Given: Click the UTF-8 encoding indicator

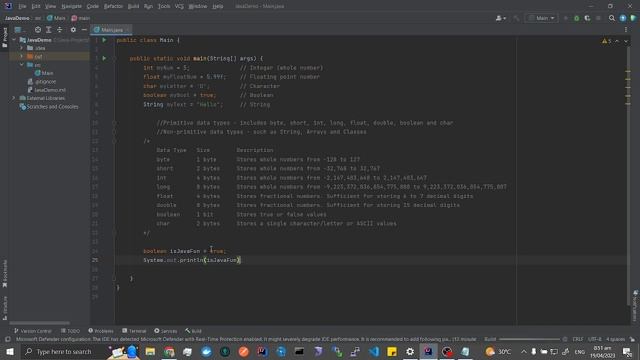Looking at the screenshot, I should 594,339.
